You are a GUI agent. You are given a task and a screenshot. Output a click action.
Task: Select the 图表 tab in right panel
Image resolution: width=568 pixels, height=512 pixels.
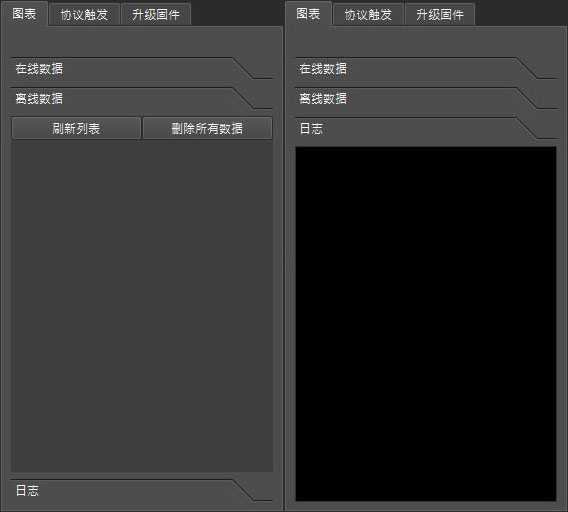(x=308, y=14)
